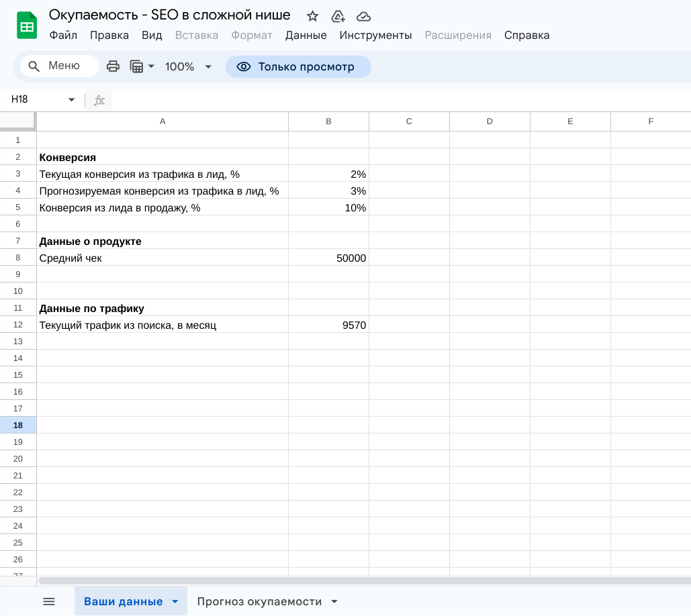The image size is (691, 616).
Task: Select the Средний чек cell
Action: pyautogui.click(x=163, y=258)
